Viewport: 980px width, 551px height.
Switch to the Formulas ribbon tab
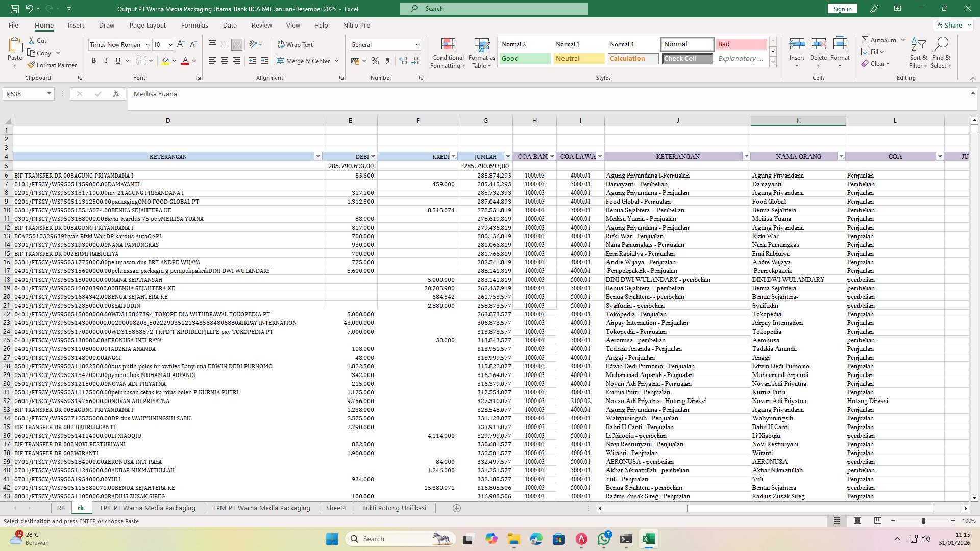[194, 25]
